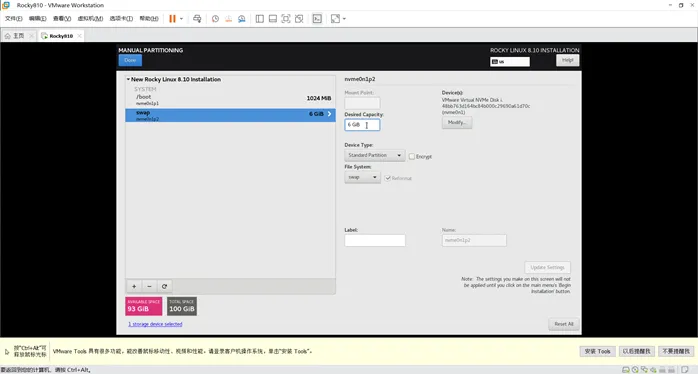Remove the selected partition with minus

pos(149,286)
